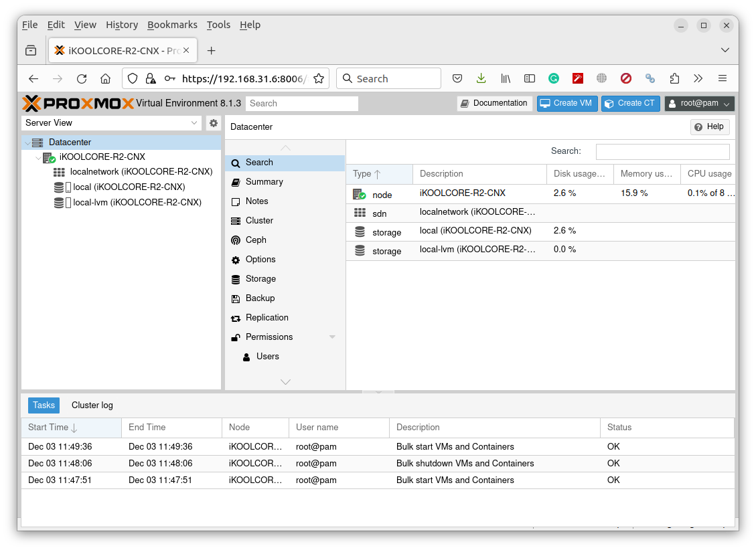Sort by the Type column header

(x=380, y=174)
